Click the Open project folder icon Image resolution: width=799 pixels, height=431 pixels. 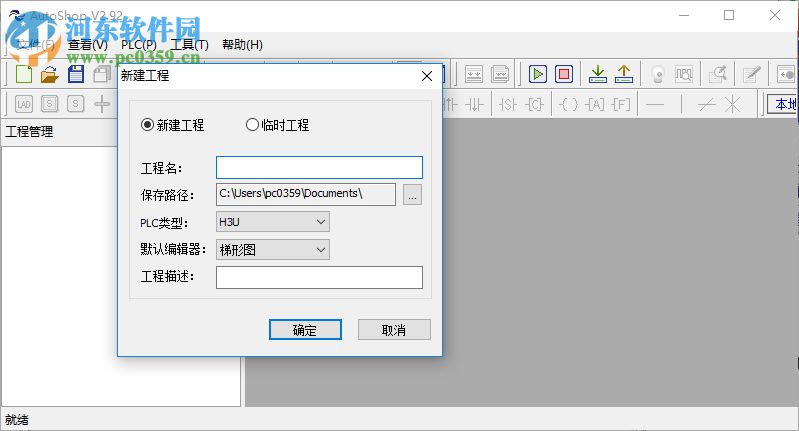[49, 74]
